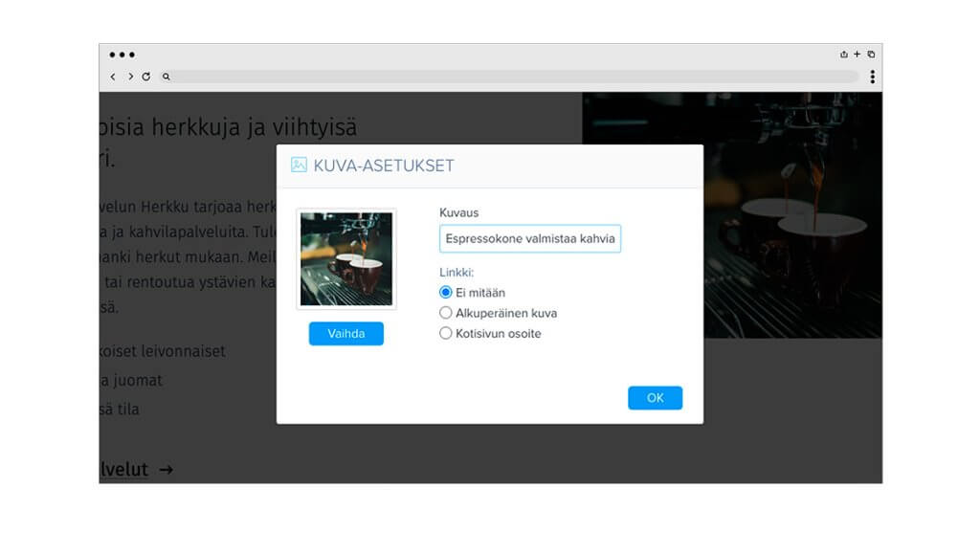Image resolution: width=980 pixels, height=554 pixels.
Task: Click the Vaihda button
Action: pos(346,334)
